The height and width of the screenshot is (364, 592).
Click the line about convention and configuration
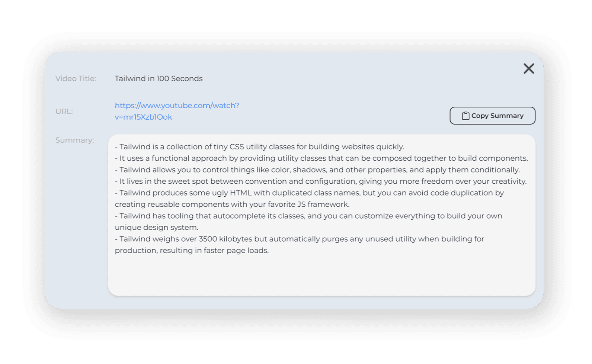(320, 181)
